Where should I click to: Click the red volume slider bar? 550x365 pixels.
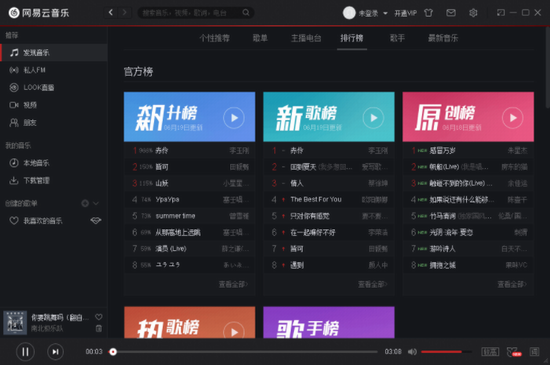(446, 351)
